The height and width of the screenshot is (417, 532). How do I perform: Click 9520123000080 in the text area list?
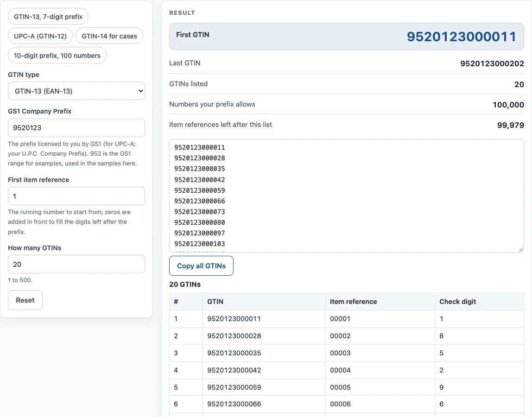pyautogui.click(x=199, y=222)
